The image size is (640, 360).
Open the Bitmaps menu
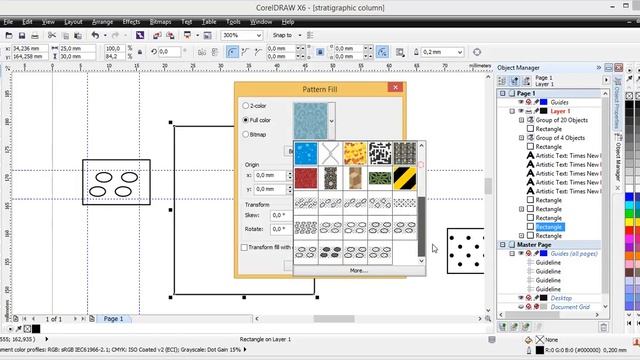click(160, 22)
